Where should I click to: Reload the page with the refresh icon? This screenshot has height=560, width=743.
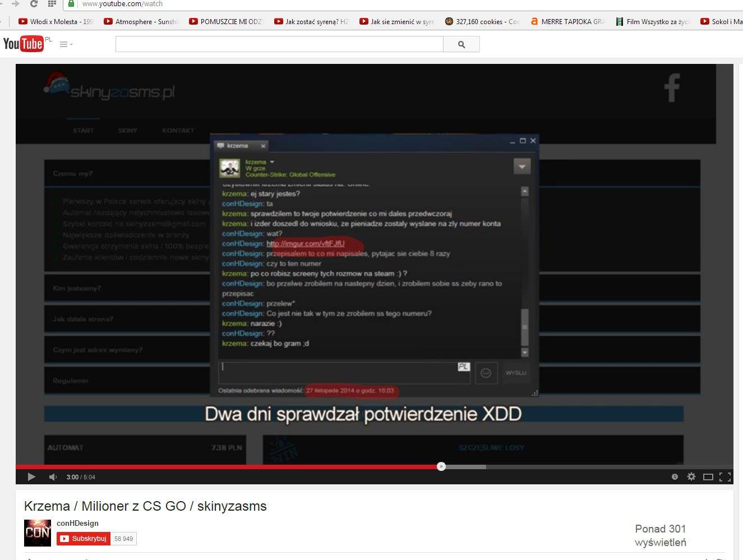[34, 3]
